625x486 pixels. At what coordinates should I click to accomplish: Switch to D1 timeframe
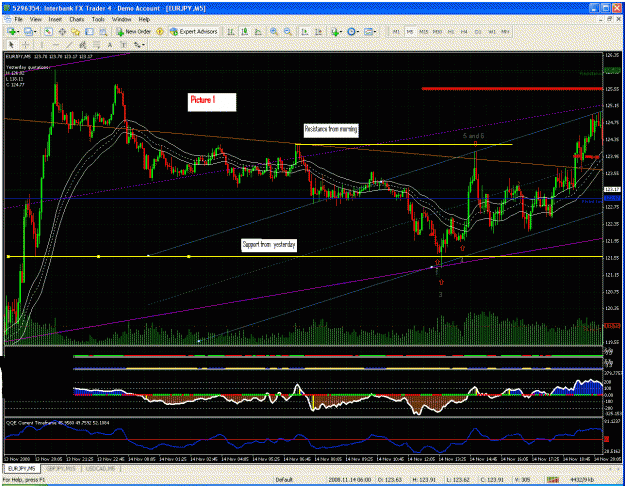[478, 32]
